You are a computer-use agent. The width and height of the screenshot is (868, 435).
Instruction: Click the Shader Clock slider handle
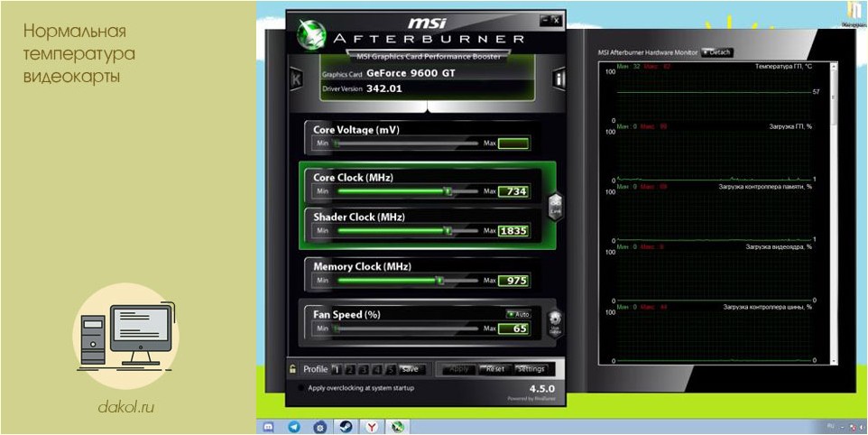[x=449, y=230]
